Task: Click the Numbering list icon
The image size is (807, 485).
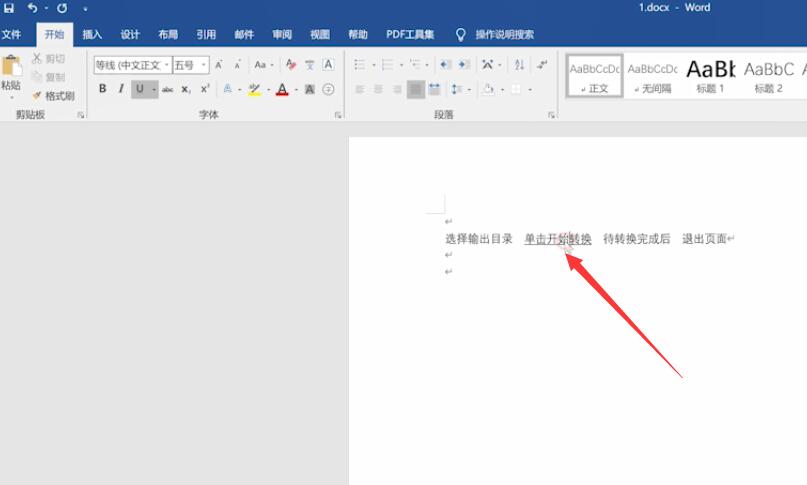Action: (388, 65)
